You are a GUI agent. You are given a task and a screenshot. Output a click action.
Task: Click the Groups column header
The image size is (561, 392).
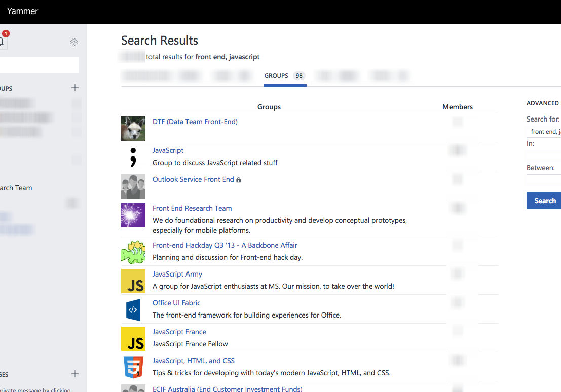click(x=269, y=107)
